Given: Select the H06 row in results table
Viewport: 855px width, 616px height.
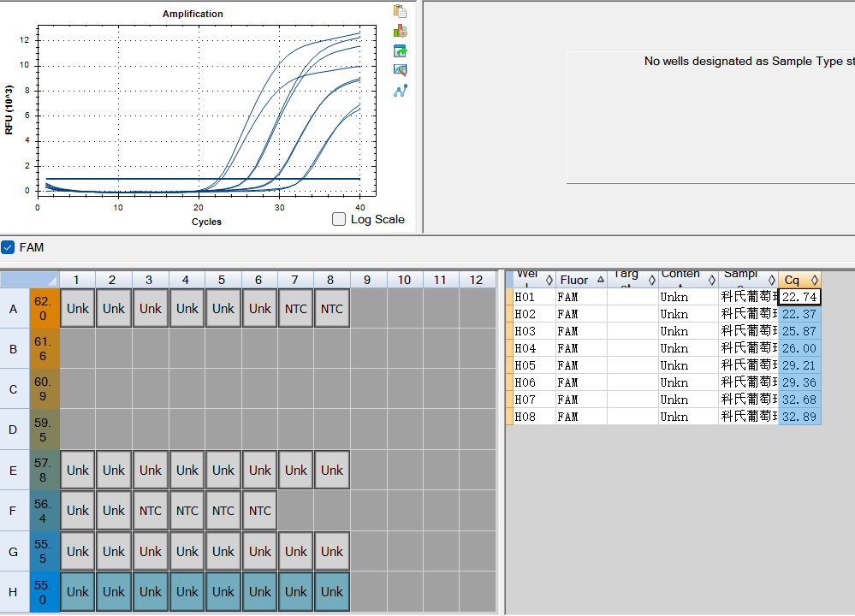Looking at the screenshot, I should (x=663, y=382).
